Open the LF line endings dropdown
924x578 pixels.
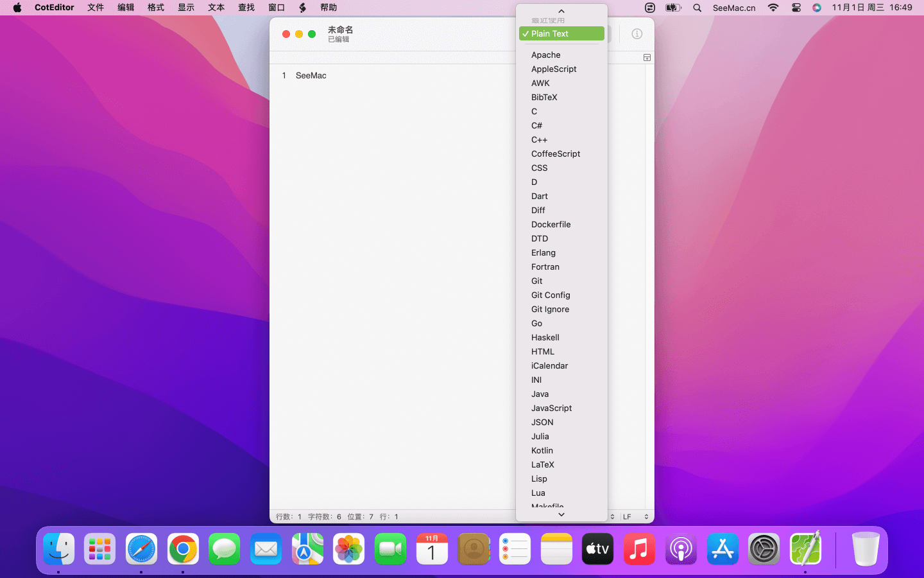point(635,516)
